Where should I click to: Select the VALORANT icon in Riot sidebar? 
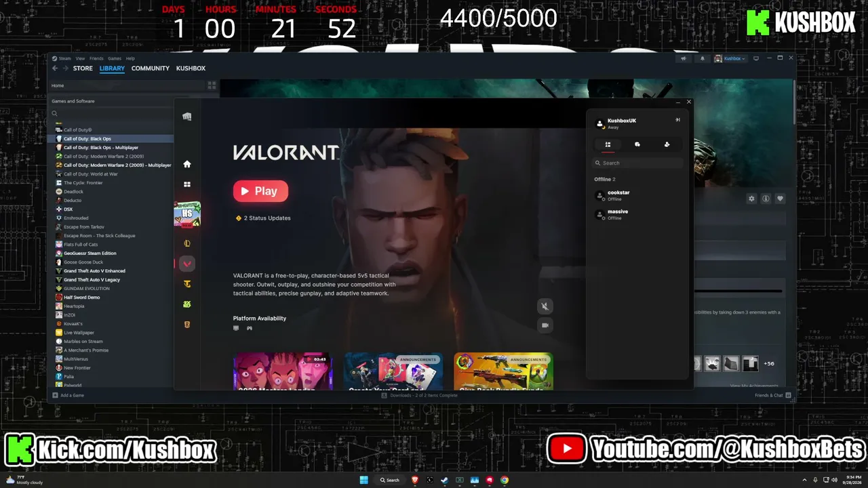[x=187, y=264]
